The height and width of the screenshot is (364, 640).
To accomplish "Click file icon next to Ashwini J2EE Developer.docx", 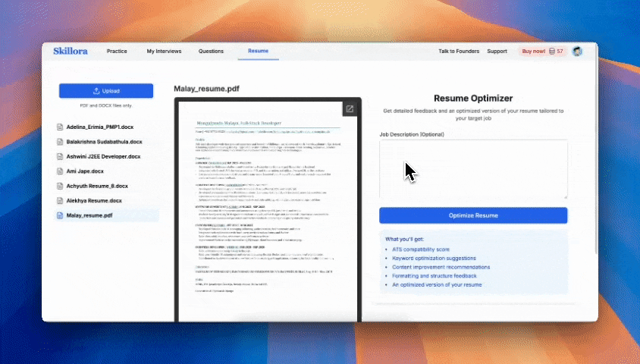I will pos(60,156).
